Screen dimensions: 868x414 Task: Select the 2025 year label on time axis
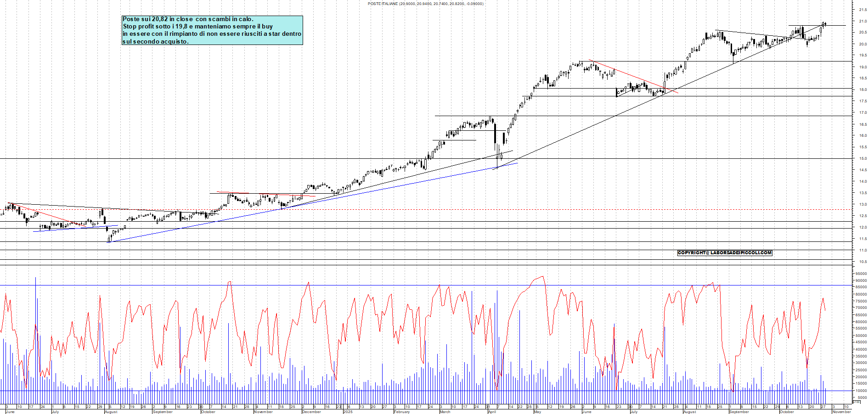348,412
